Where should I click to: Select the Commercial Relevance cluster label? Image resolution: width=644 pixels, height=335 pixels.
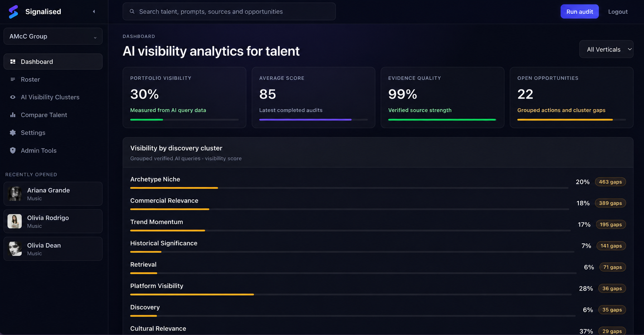point(164,200)
